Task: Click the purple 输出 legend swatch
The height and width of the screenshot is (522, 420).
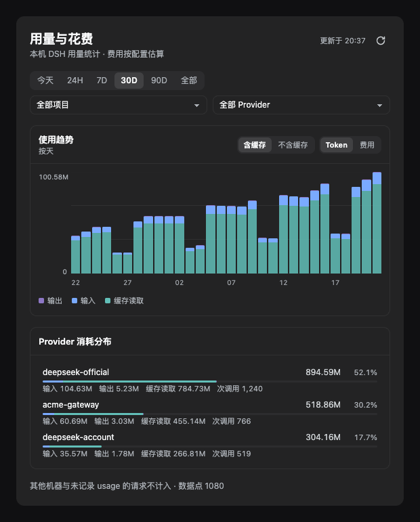Action: (41, 301)
